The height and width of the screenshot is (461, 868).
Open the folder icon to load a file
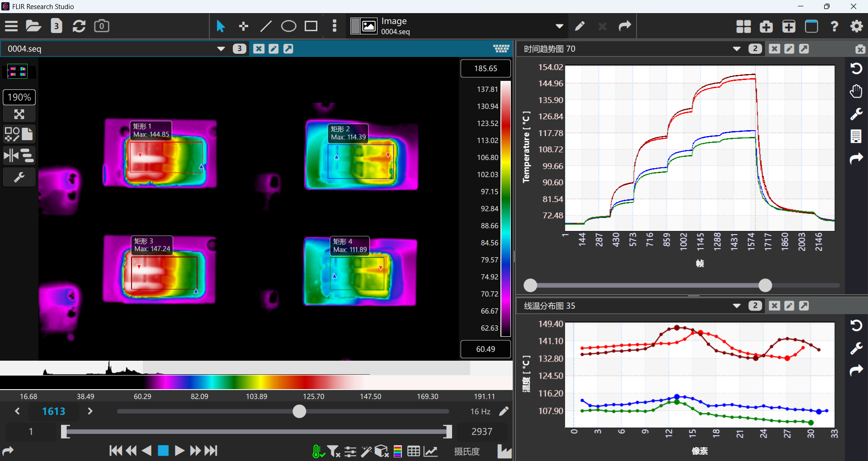pos(33,26)
